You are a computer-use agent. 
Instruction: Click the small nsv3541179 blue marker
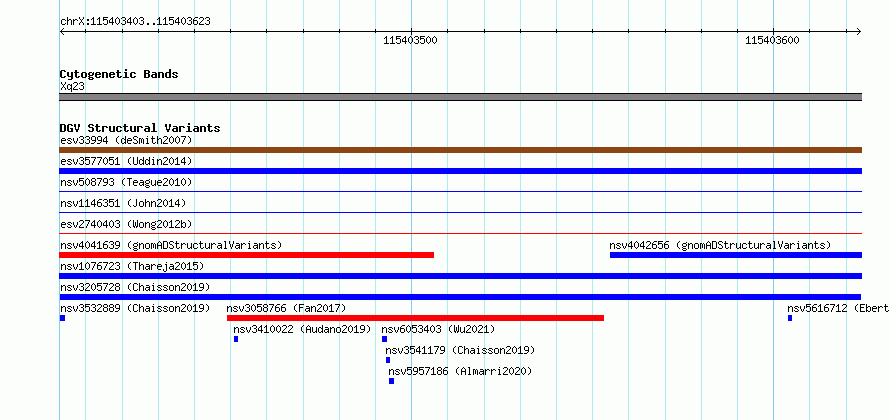(388, 360)
